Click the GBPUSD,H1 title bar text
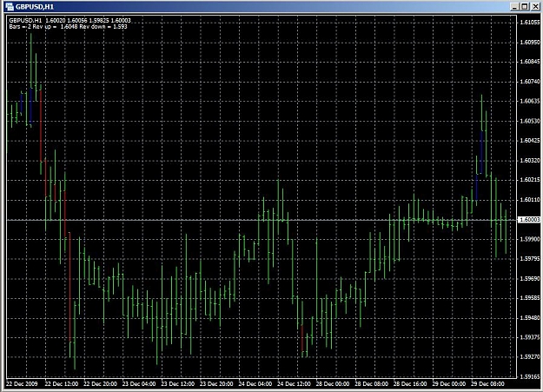 coord(35,7)
